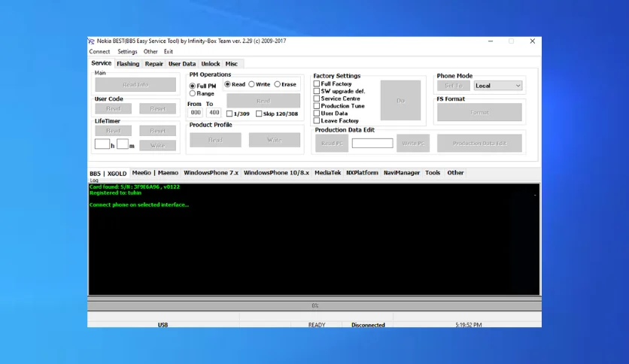The height and width of the screenshot is (364, 629).
Task: Enable the Leave Factory checkbox
Action: pyautogui.click(x=317, y=120)
